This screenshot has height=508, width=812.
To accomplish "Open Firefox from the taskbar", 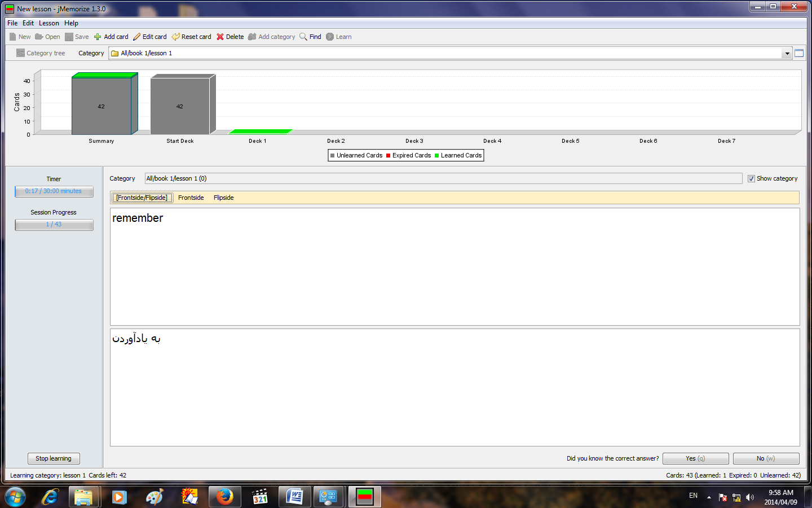I will pyautogui.click(x=224, y=497).
